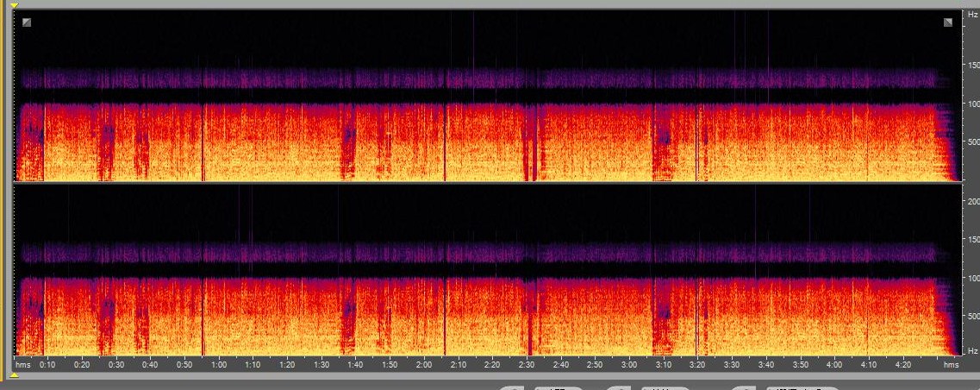This screenshot has width=980, height=390.
Task: Click the 2:00 mark on the timeline
Action: [424, 365]
